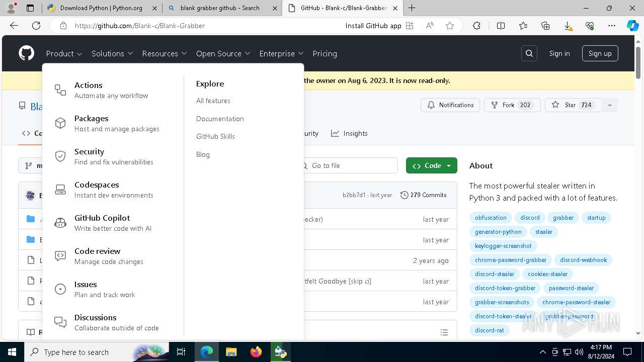
Task: Open Firefox from taskbar
Action: point(256,352)
